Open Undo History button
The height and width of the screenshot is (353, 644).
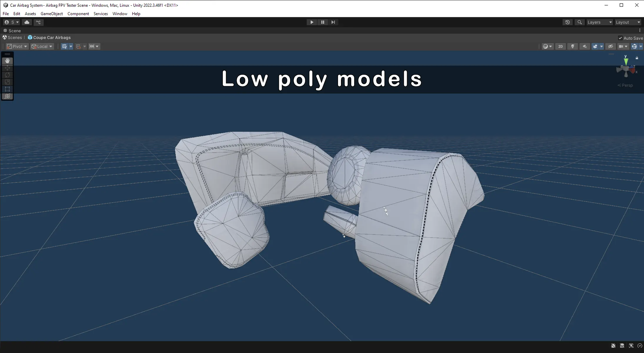tap(568, 22)
